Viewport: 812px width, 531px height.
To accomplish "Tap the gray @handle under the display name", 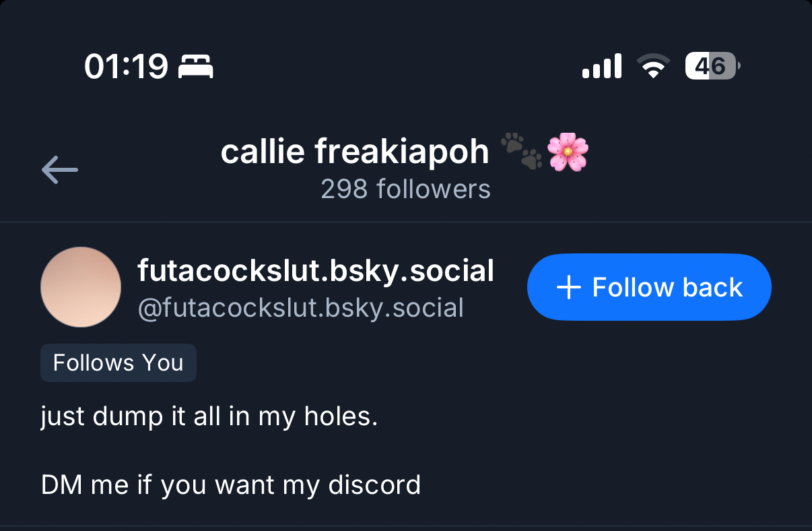I will (x=300, y=307).
